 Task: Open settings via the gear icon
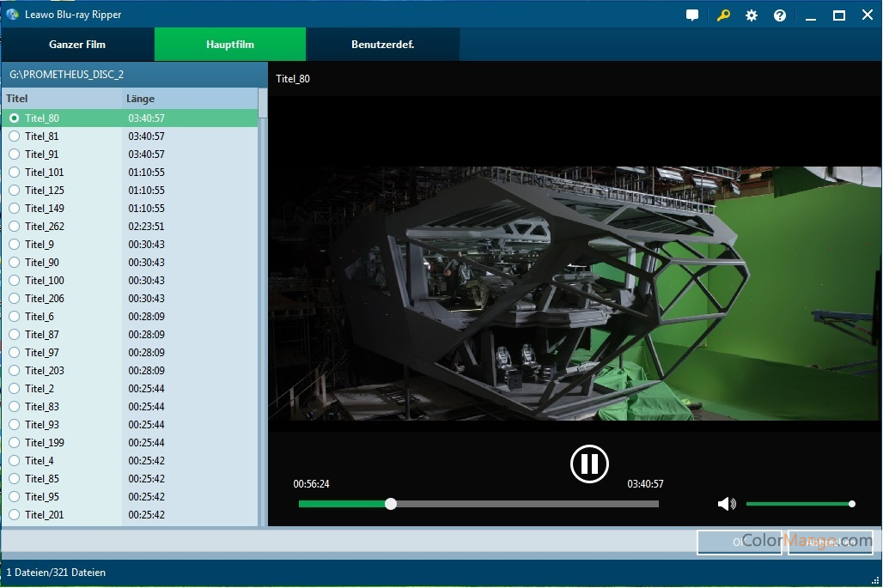click(752, 15)
